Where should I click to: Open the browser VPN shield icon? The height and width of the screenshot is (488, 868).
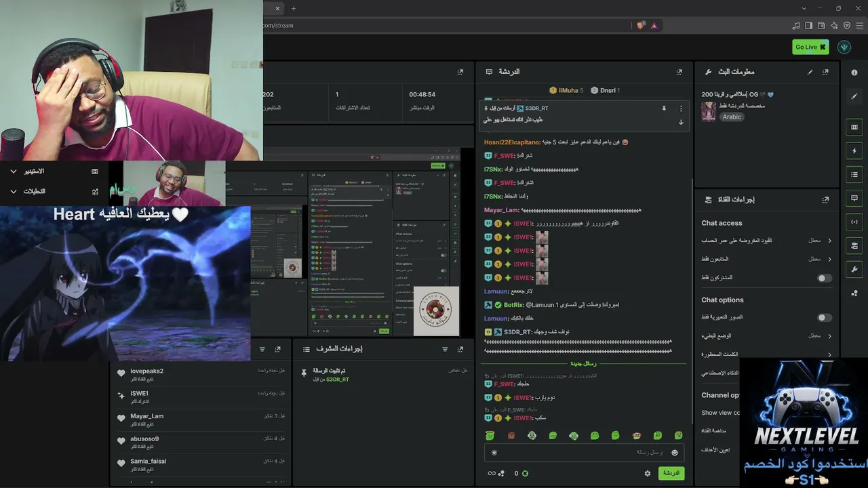(847, 25)
